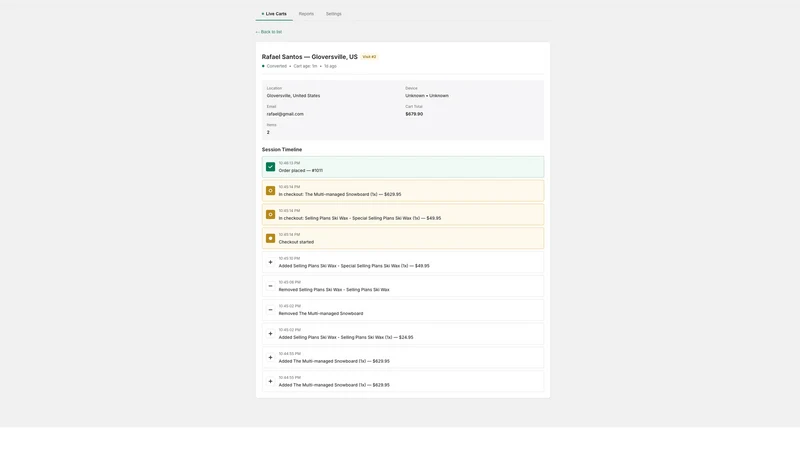This screenshot has width=800, height=450.
Task: Click the icon beside In checkout Multi-managed Snowboard
Action: coord(270,191)
